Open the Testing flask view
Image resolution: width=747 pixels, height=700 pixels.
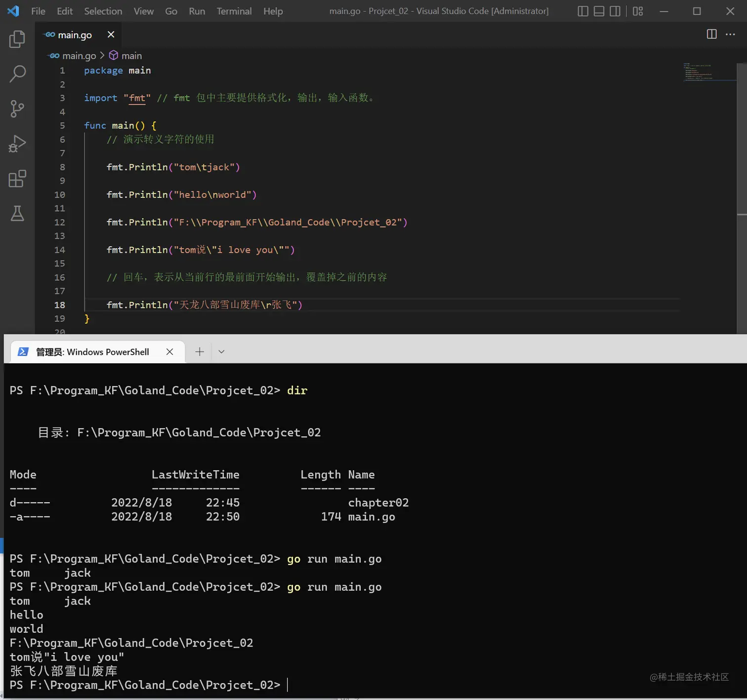(17, 214)
